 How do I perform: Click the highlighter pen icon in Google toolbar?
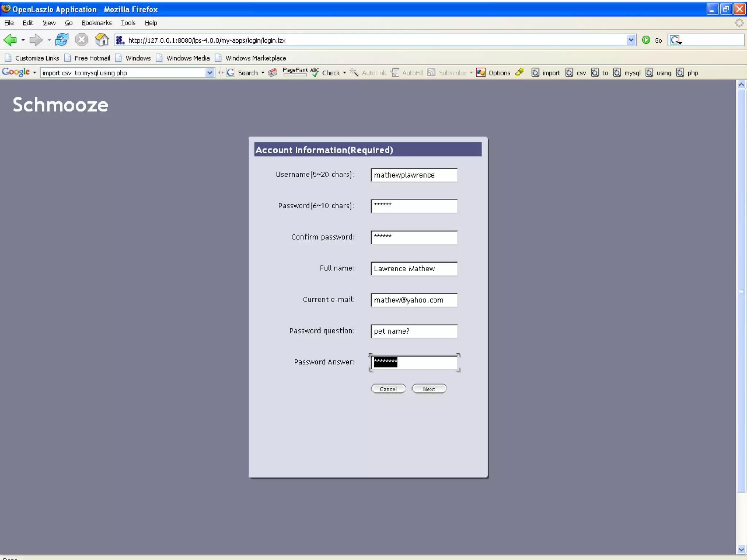click(519, 72)
